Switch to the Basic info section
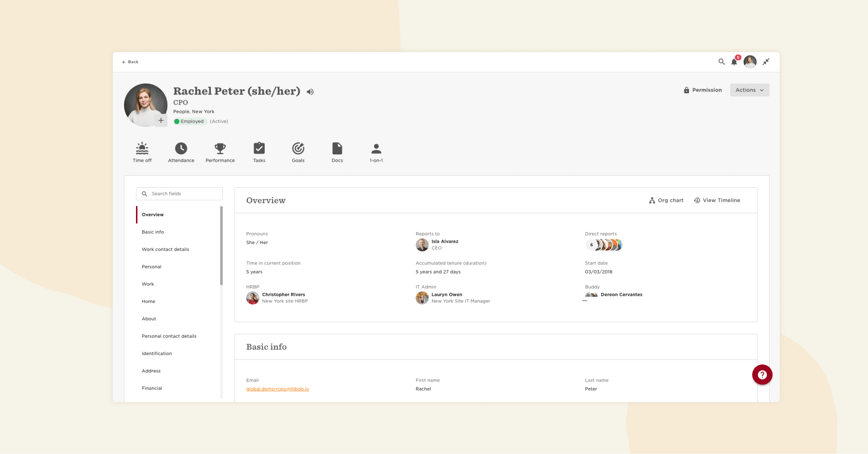 click(153, 232)
